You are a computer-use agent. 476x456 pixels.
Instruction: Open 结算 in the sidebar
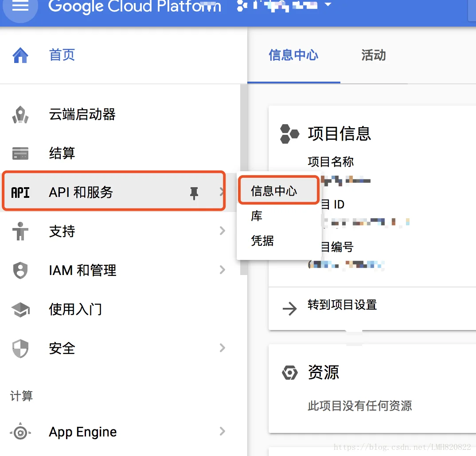[62, 153]
